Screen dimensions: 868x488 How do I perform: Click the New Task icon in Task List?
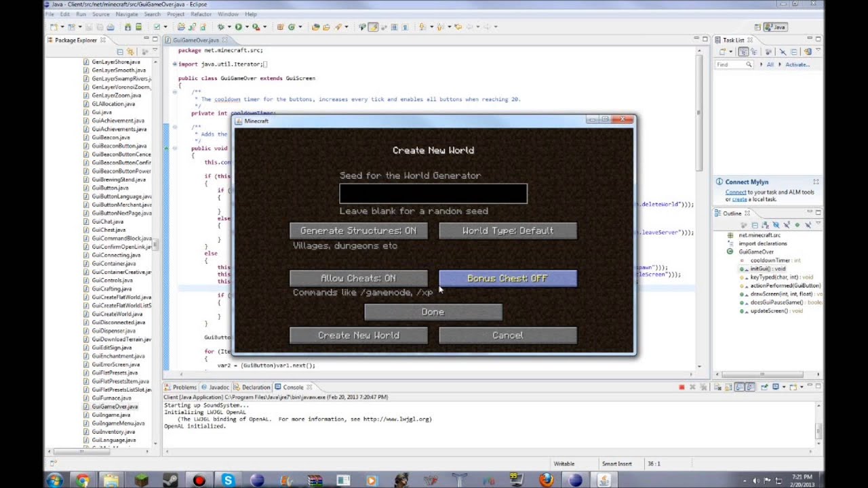click(x=723, y=52)
